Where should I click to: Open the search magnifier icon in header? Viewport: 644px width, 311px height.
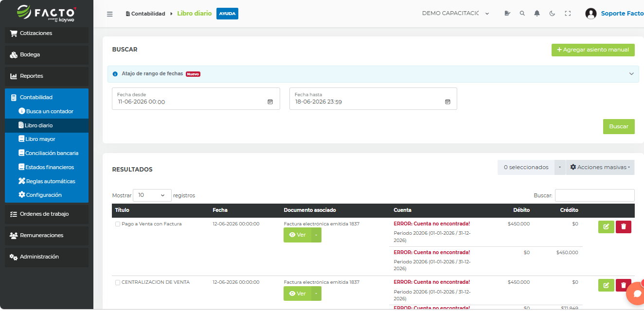point(522,14)
